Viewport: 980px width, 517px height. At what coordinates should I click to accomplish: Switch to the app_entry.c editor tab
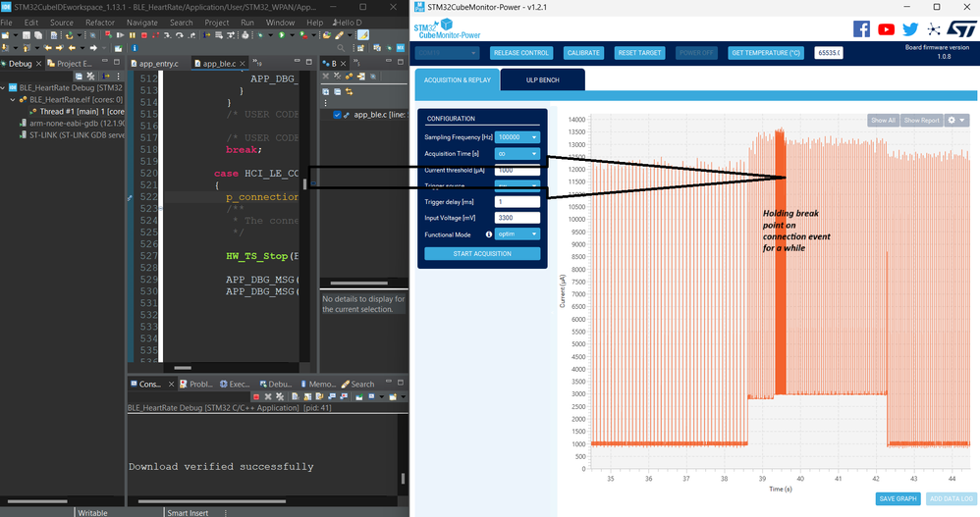(x=154, y=63)
